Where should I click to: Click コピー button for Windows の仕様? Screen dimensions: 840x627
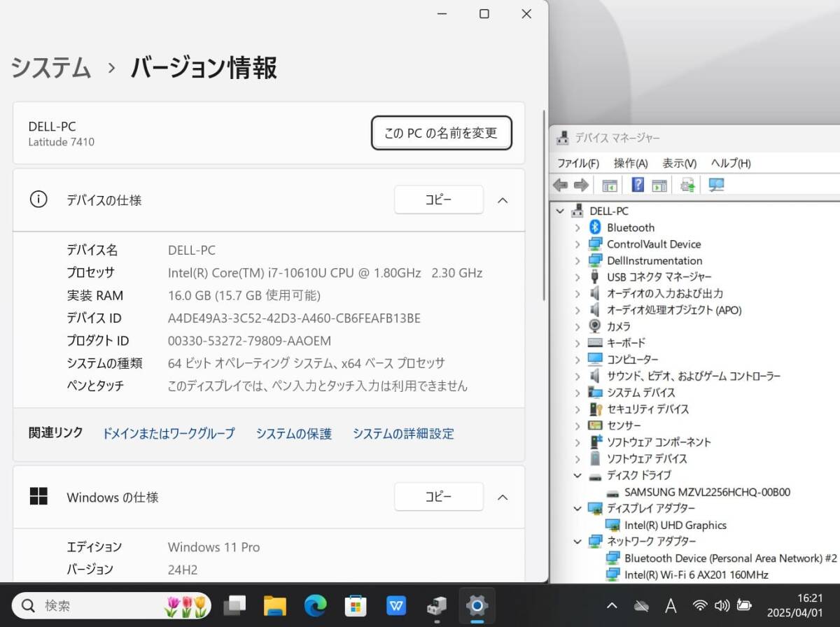(x=439, y=497)
